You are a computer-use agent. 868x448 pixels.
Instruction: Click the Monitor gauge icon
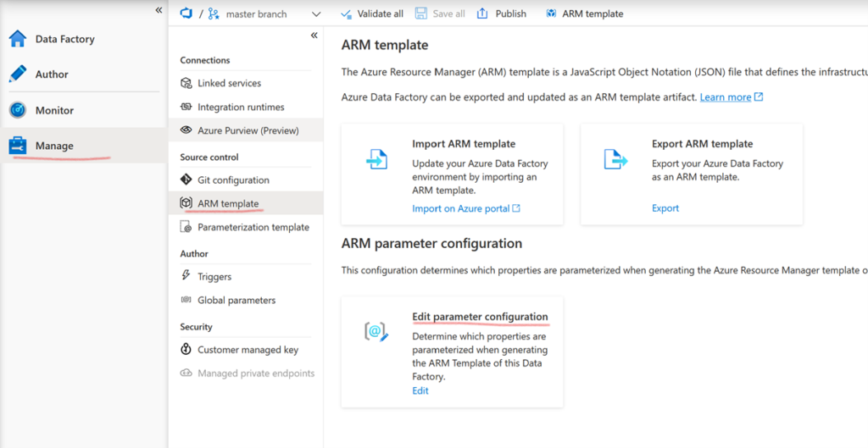[18, 110]
